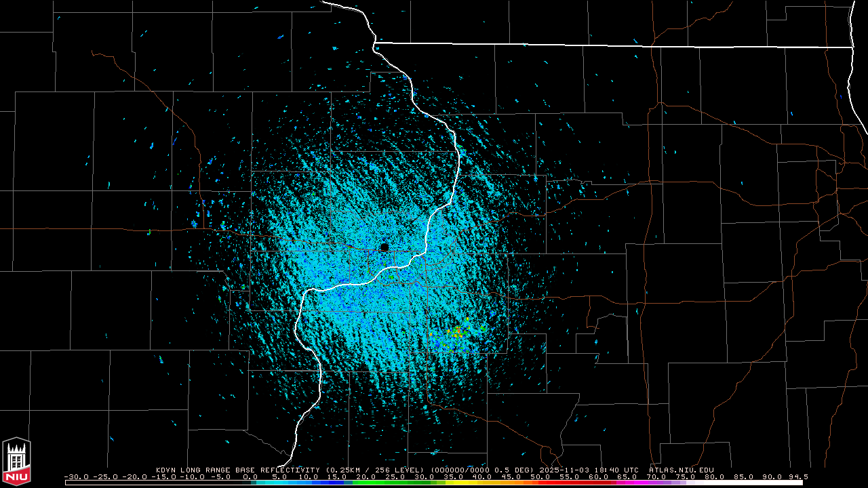The width and height of the screenshot is (868, 488).
Task: Click the 0.25KM / 256 LEVEL resolution text
Action: click(375, 470)
